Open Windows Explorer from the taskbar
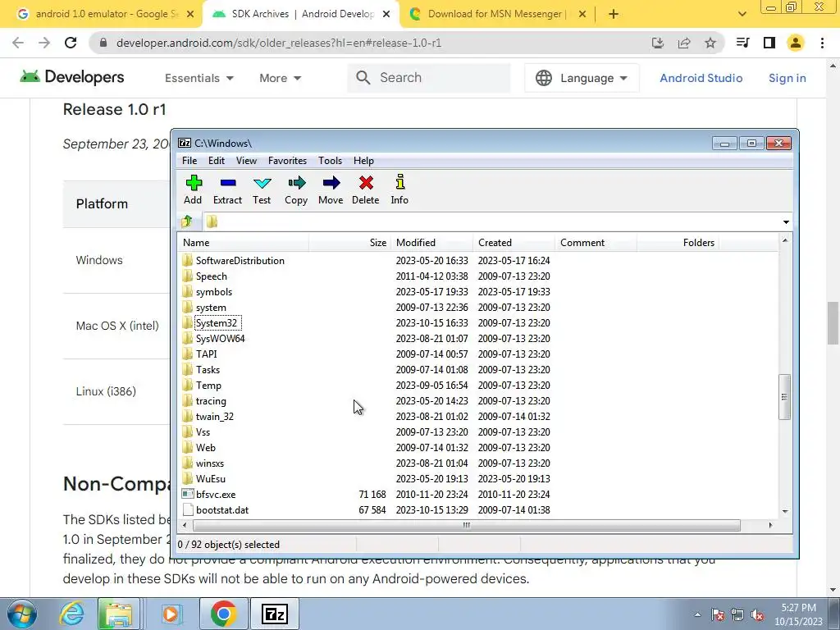This screenshot has height=630, width=840. tap(119, 614)
